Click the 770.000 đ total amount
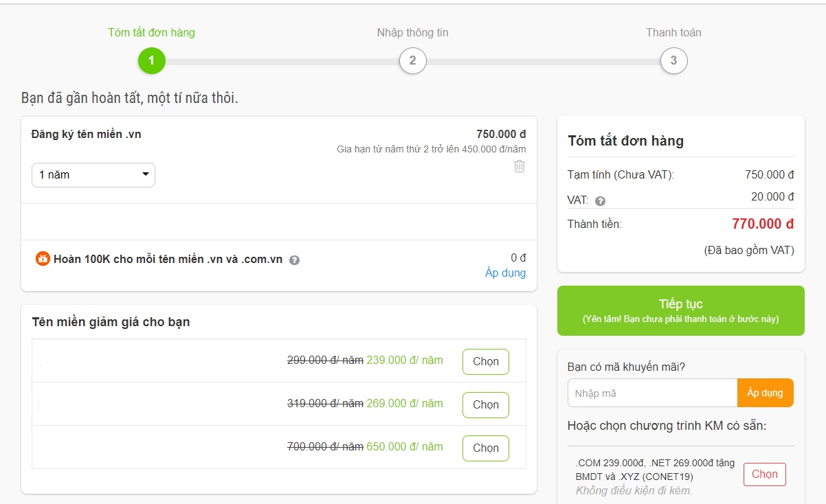The width and height of the screenshot is (826, 504). click(763, 224)
